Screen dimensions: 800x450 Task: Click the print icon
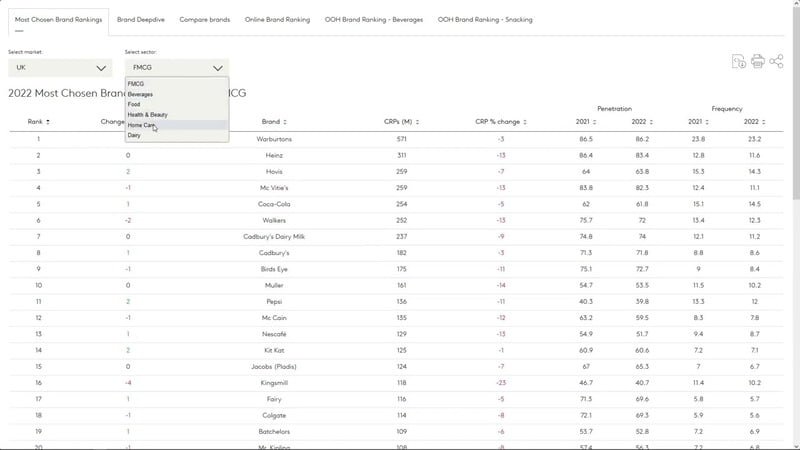point(758,62)
